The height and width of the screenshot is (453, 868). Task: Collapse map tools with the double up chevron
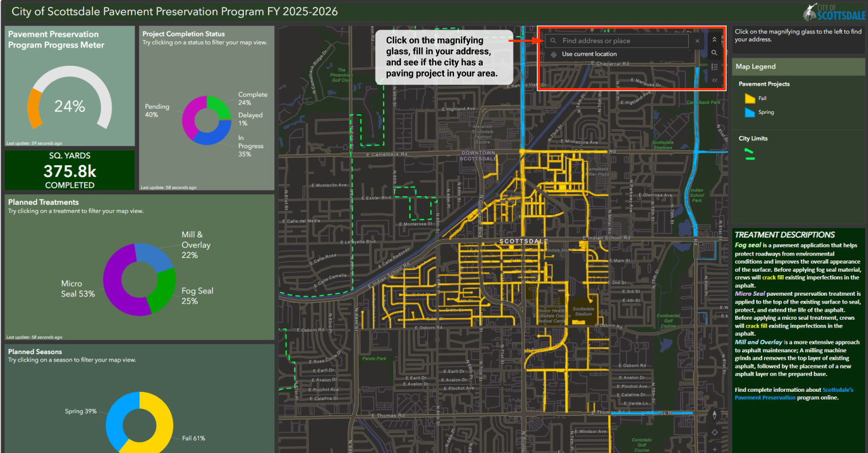click(x=714, y=39)
